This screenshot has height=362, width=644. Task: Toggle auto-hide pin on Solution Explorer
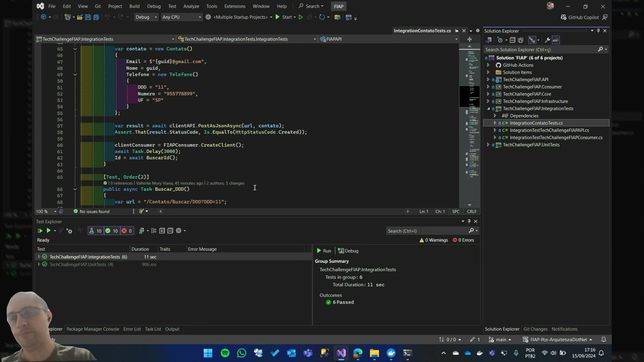(x=598, y=31)
